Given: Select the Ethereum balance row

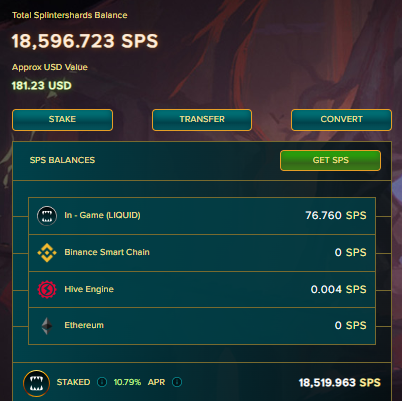Looking at the screenshot, I should 202,326.
